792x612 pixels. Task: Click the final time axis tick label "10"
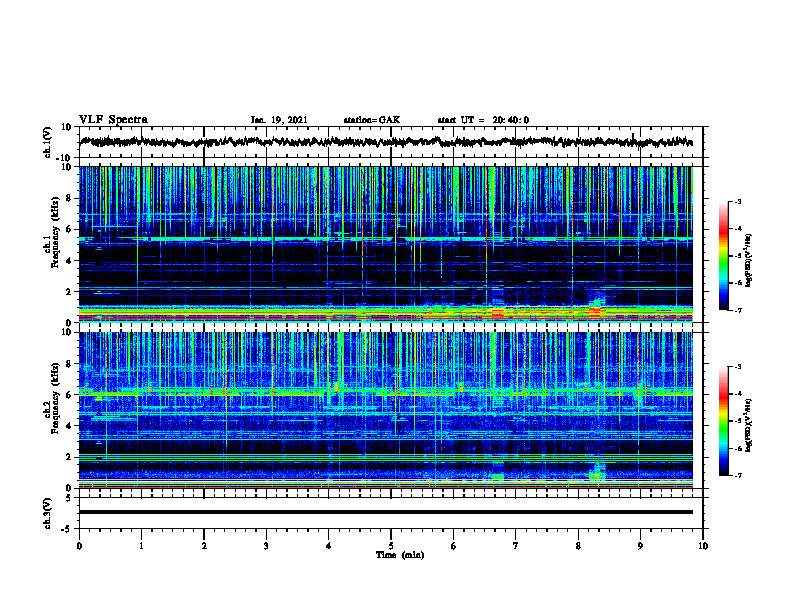[703, 546]
